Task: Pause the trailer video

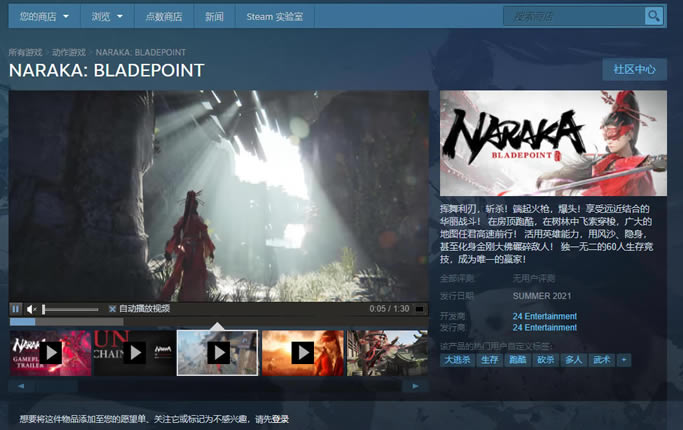Action: click(x=16, y=309)
